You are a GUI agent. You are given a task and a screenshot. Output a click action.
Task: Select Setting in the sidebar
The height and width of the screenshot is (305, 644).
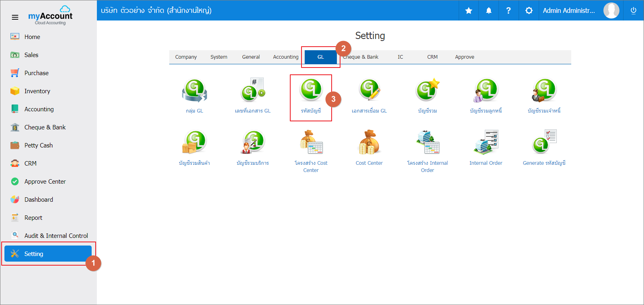[x=48, y=254]
